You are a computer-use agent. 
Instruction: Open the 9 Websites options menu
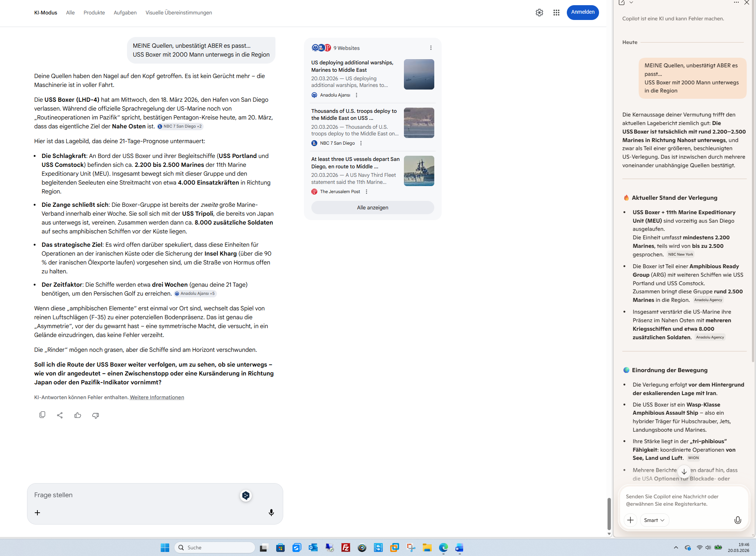tap(431, 48)
